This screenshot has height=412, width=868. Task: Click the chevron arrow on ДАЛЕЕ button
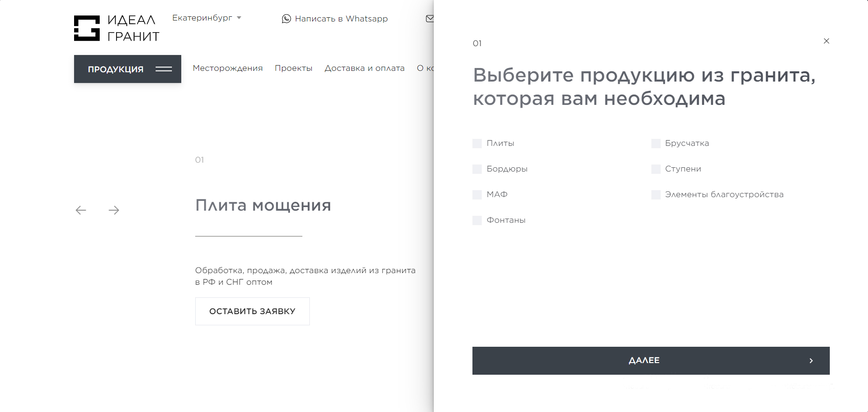811,361
